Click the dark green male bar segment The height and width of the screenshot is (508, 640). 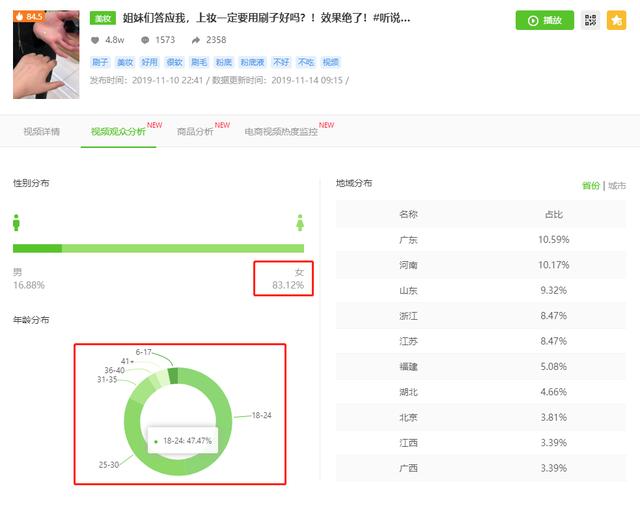click(38, 248)
